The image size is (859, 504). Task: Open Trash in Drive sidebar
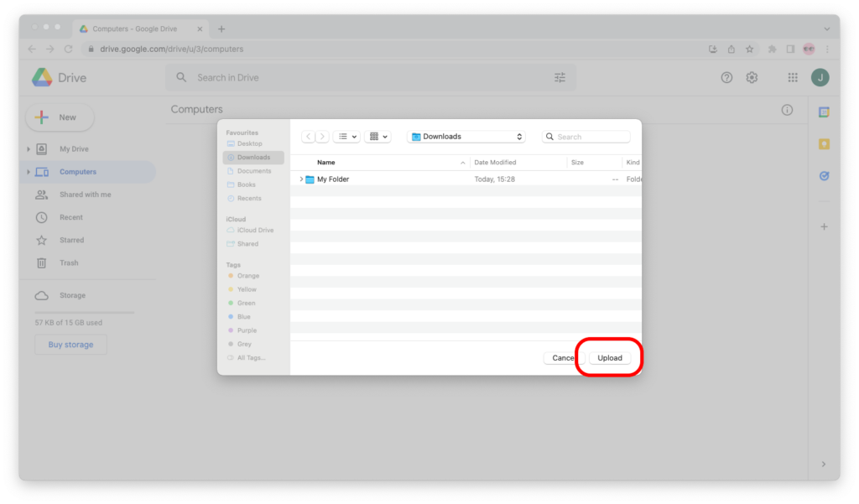coord(69,263)
